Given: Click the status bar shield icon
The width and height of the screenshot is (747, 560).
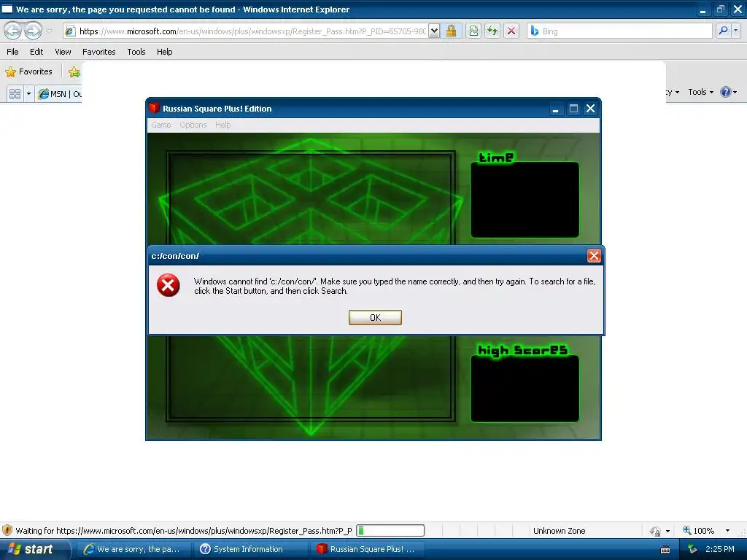Looking at the screenshot, I should [x=7, y=530].
